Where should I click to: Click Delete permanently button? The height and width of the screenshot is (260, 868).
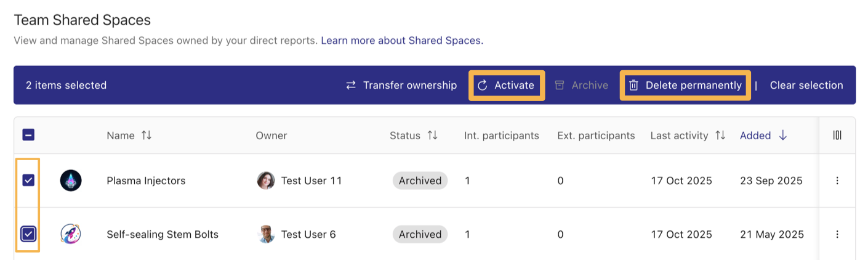tap(685, 85)
